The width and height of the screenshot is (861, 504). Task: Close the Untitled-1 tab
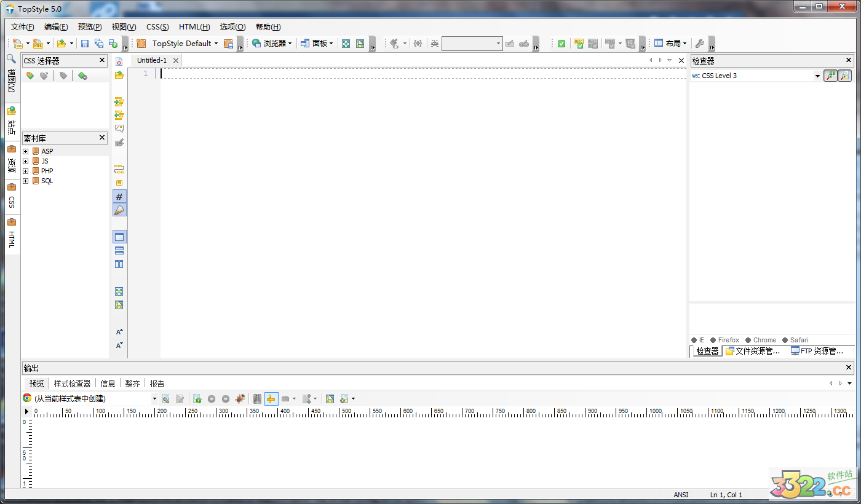(175, 60)
